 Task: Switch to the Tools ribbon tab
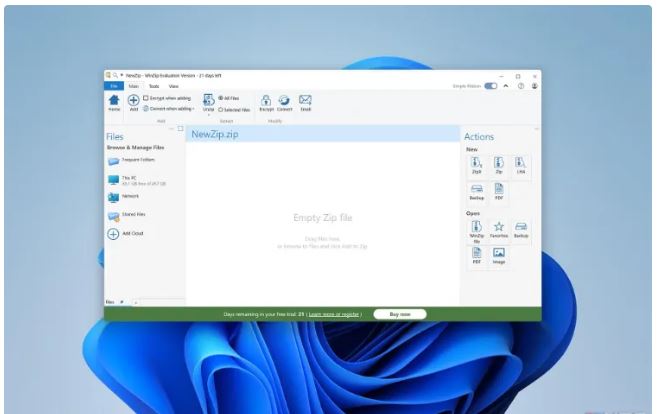point(153,86)
